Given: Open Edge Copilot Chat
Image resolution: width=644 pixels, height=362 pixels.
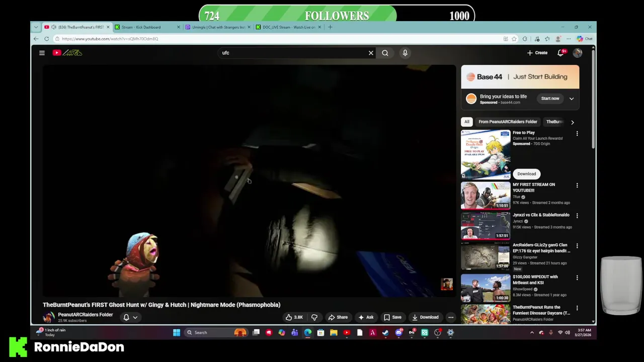Looking at the screenshot, I should [584, 39].
